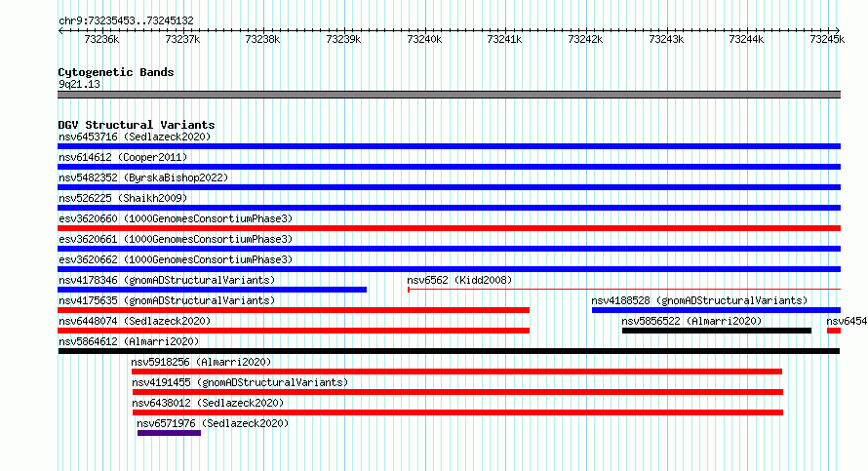Open nsv4191455 (gnomADStructuralVariants) label

click(x=240, y=382)
